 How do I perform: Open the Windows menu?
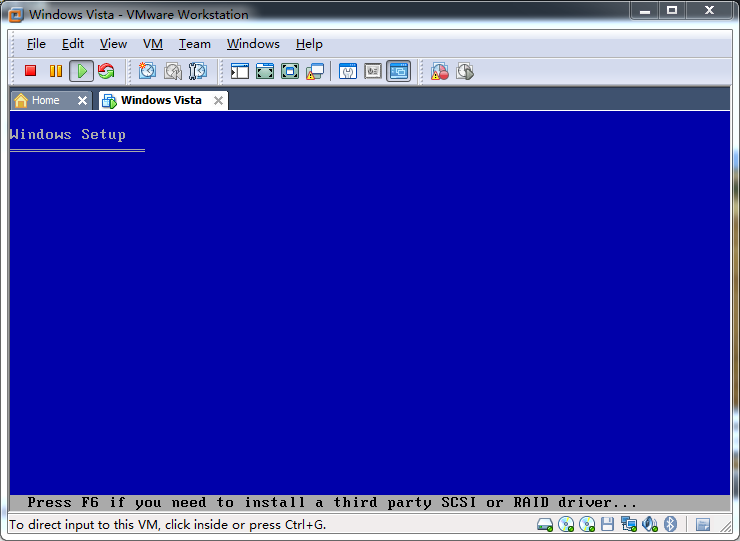[253, 44]
